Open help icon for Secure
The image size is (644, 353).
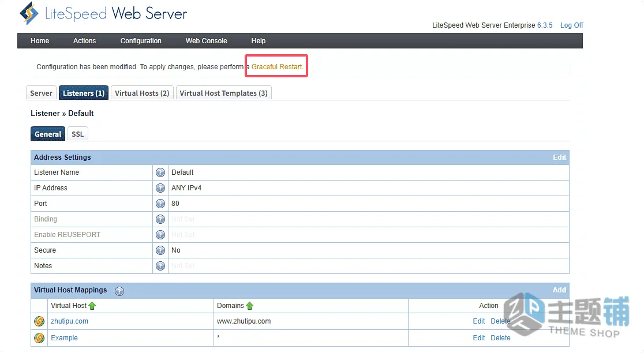160,250
